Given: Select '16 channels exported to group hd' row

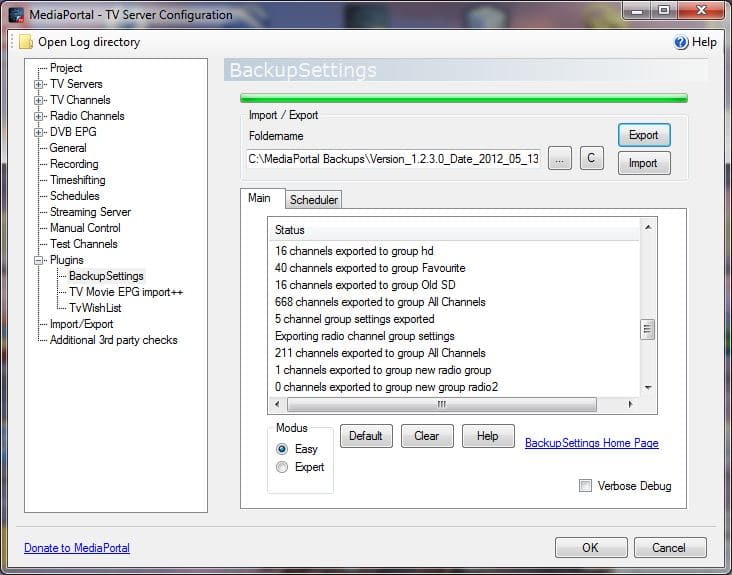Looking at the screenshot, I should coord(354,251).
